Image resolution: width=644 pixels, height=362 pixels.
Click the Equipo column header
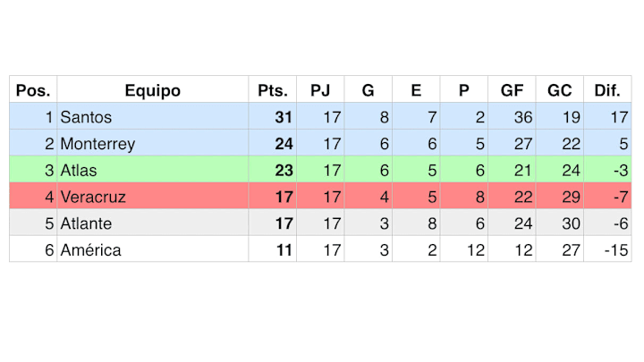[x=152, y=90]
